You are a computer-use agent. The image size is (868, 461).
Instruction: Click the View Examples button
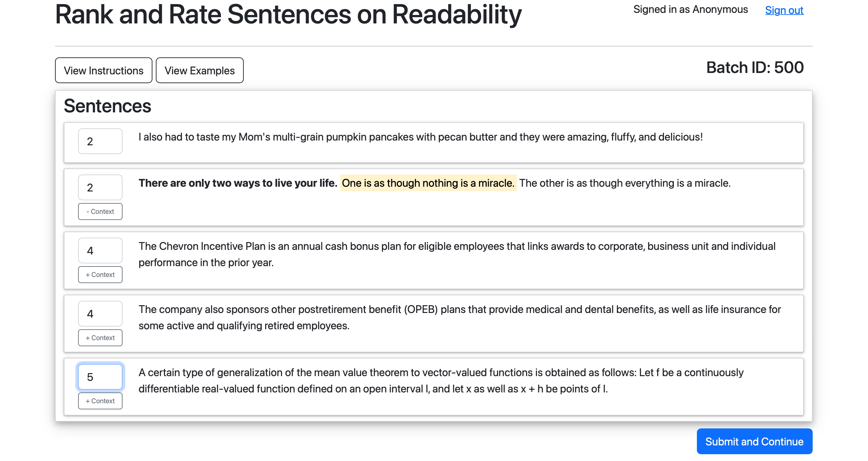[x=200, y=70]
